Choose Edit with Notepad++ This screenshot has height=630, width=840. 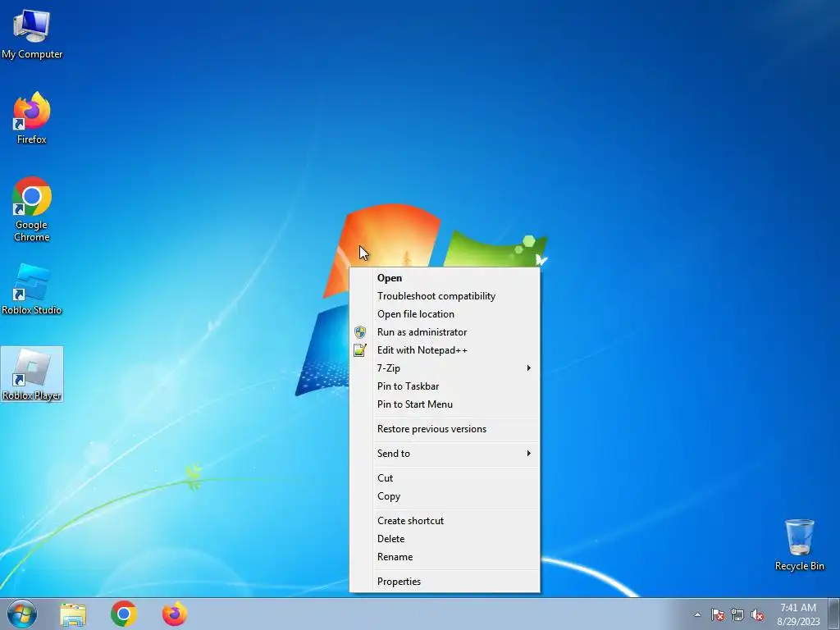coord(445,350)
